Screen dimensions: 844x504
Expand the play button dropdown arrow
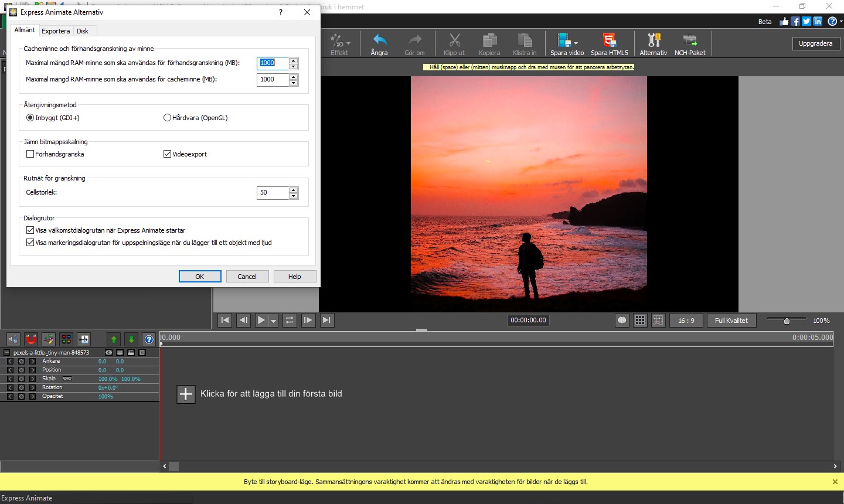coord(273,321)
